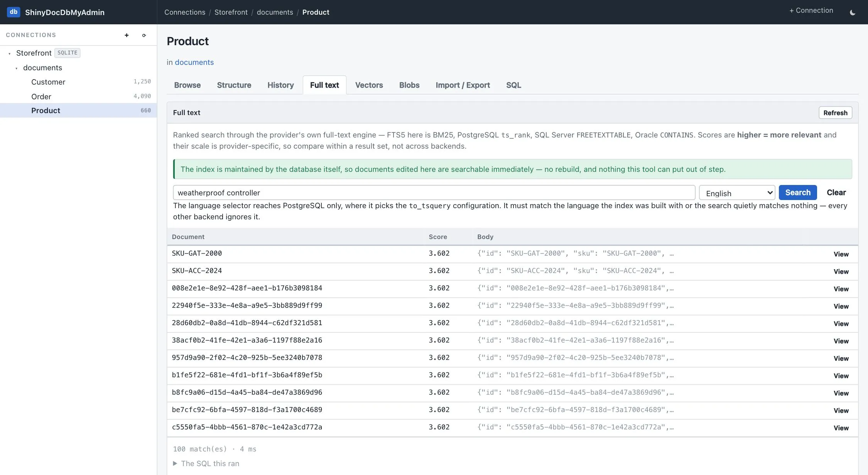Screen dimensions: 868x475
Task: Open the English language dropdown
Action: [737, 193]
